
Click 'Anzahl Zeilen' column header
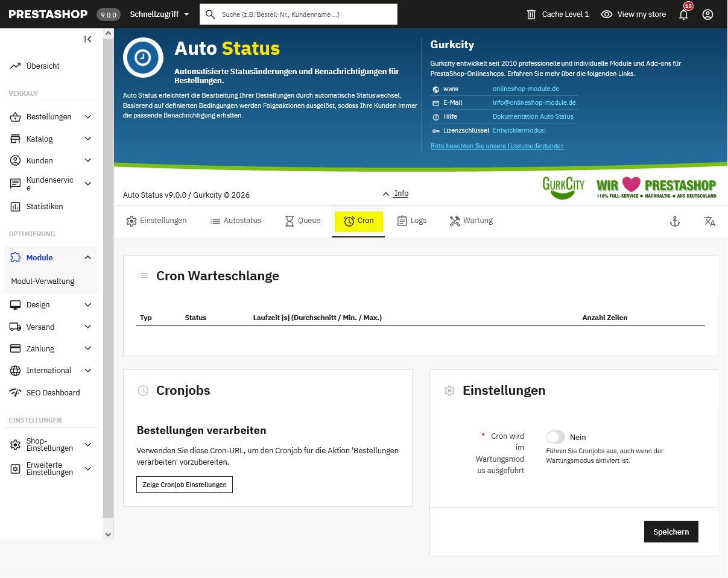coord(604,318)
